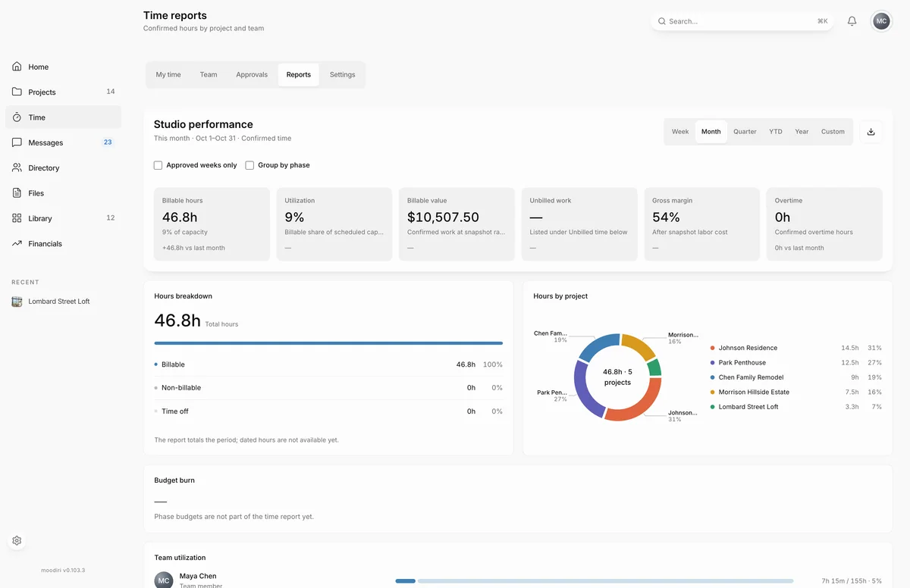Click the Park Penthouse purple legend dot
The height and width of the screenshot is (588, 910).
pyautogui.click(x=713, y=363)
